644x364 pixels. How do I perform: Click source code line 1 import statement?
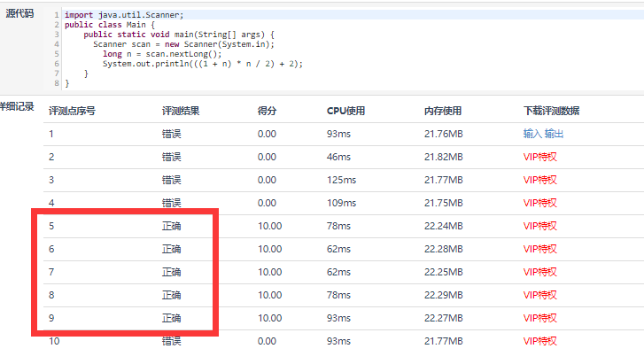pyautogui.click(x=124, y=15)
